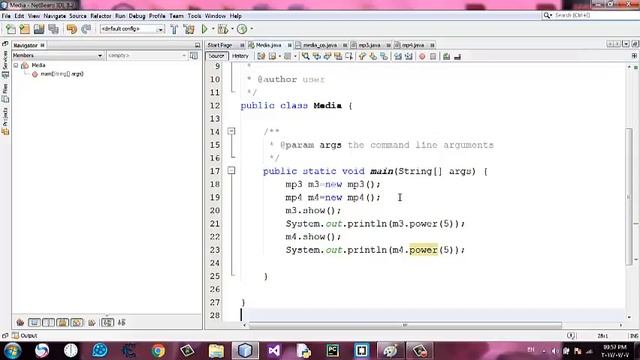640x360 pixels.
Task: Click the Source view button
Action: [x=216, y=56]
